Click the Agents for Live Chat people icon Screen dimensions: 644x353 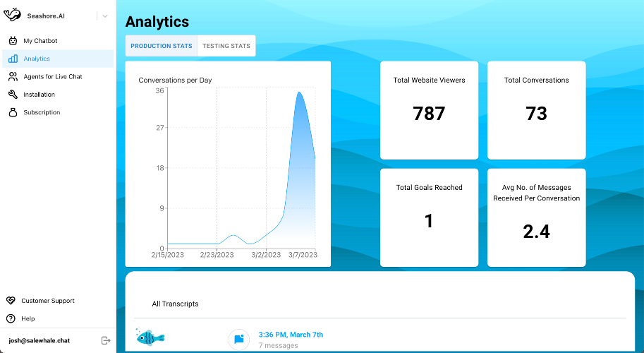click(13, 76)
